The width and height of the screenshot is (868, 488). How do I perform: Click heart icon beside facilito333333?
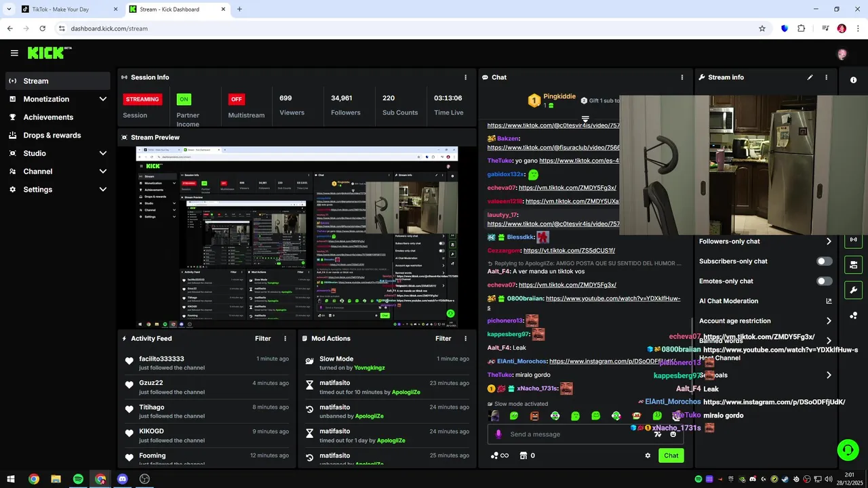129,361
